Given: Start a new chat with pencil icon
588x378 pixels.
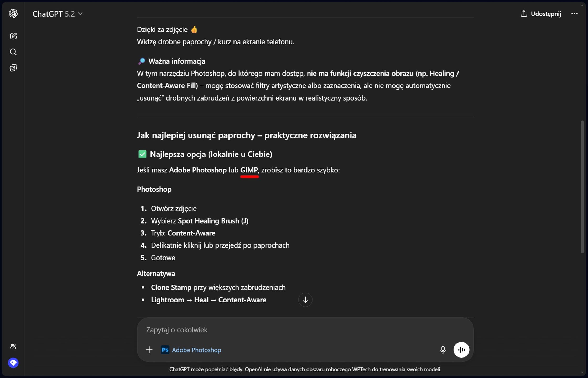Looking at the screenshot, I should 13,36.
